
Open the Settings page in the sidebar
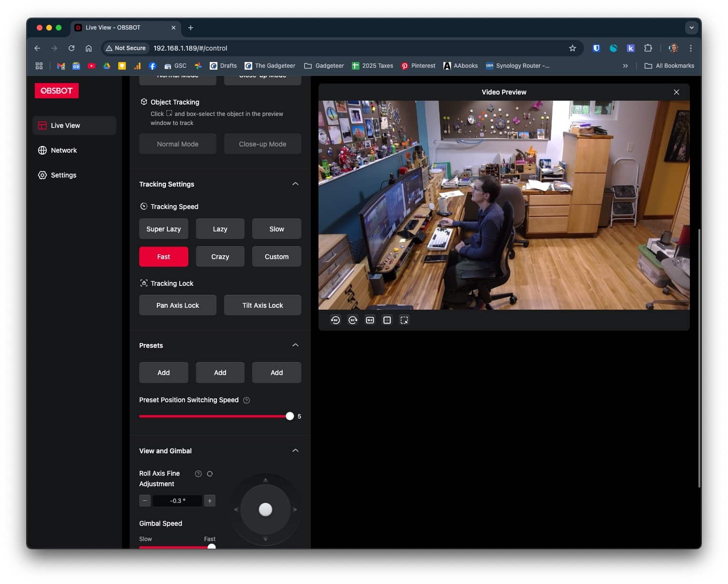(63, 175)
